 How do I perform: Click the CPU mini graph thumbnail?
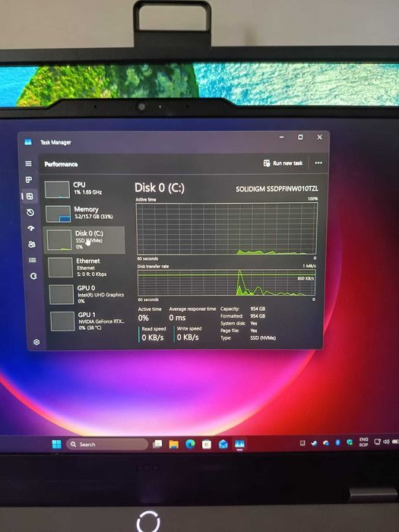click(57, 189)
